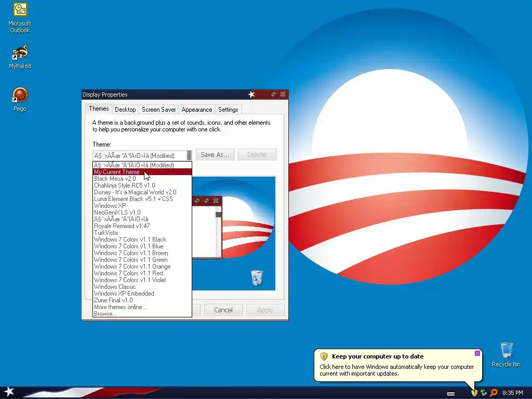Viewport: 532px width, 399px height.
Task: Choose 'My Current Theme' from the list
Action: [x=142, y=172]
